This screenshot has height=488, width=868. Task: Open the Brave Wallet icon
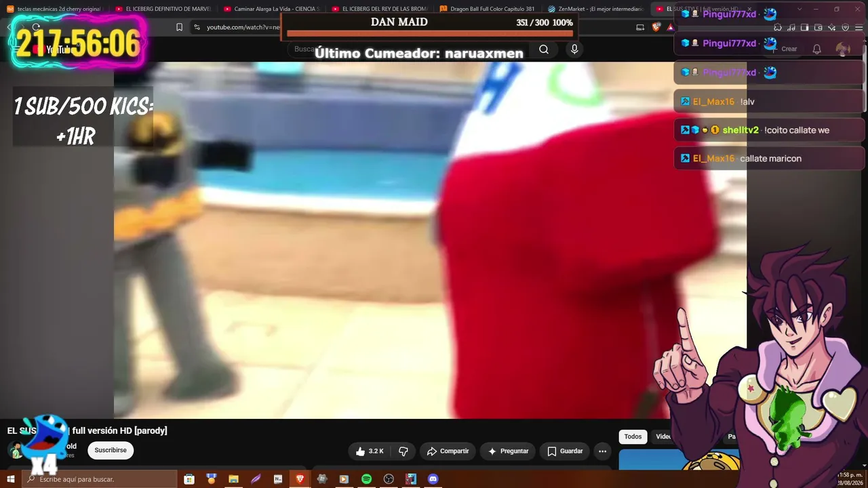coord(818,28)
